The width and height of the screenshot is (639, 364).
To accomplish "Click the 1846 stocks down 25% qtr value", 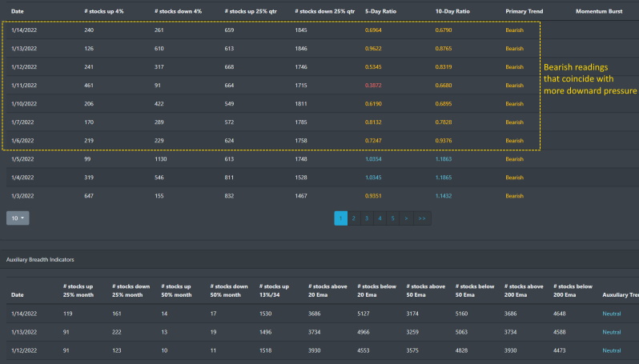I will (x=301, y=49).
